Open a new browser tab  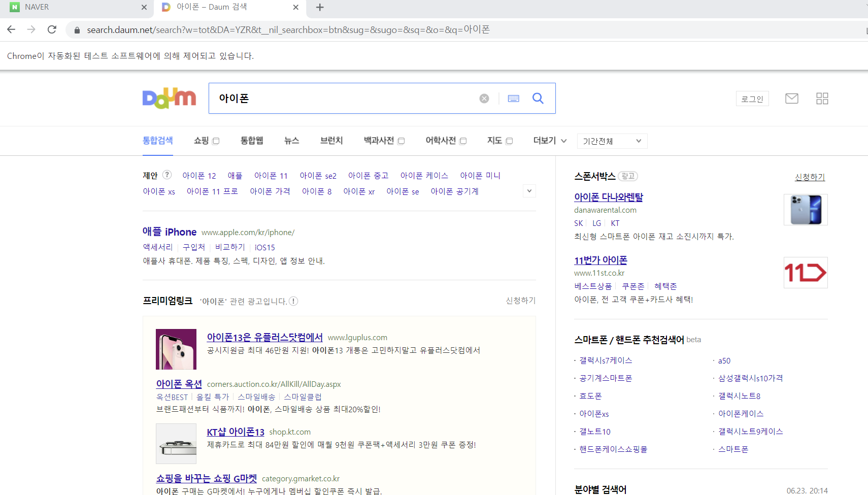pyautogui.click(x=320, y=7)
